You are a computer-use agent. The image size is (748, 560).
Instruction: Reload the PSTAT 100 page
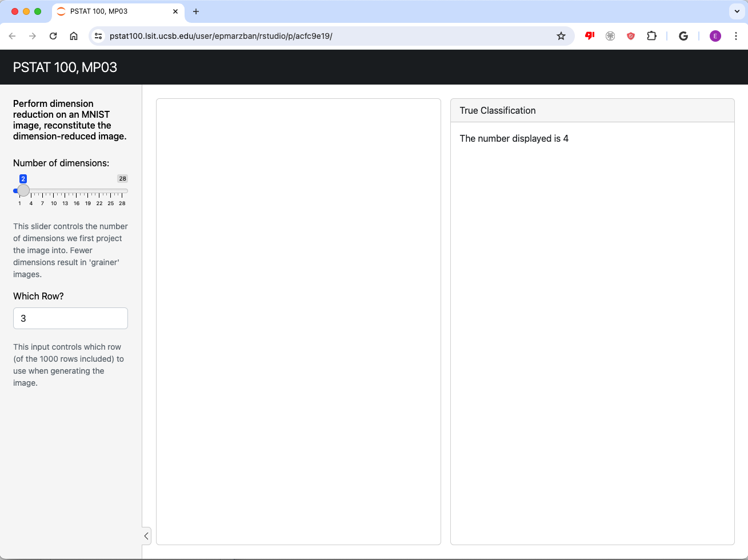pyautogui.click(x=53, y=36)
